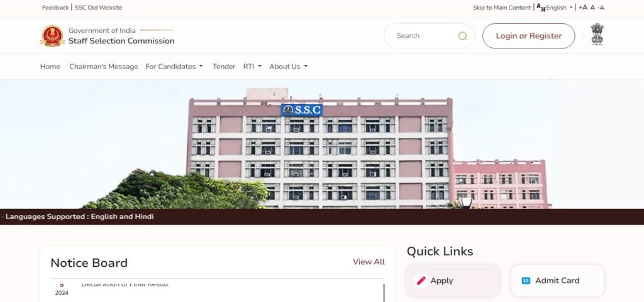Expand the RTI dropdown menu

click(252, 67)
